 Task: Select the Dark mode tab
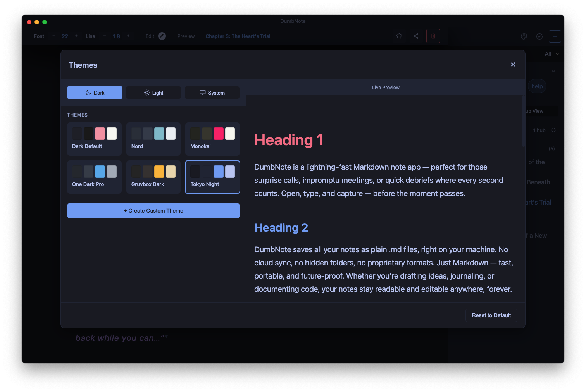(x=95, y=93)
